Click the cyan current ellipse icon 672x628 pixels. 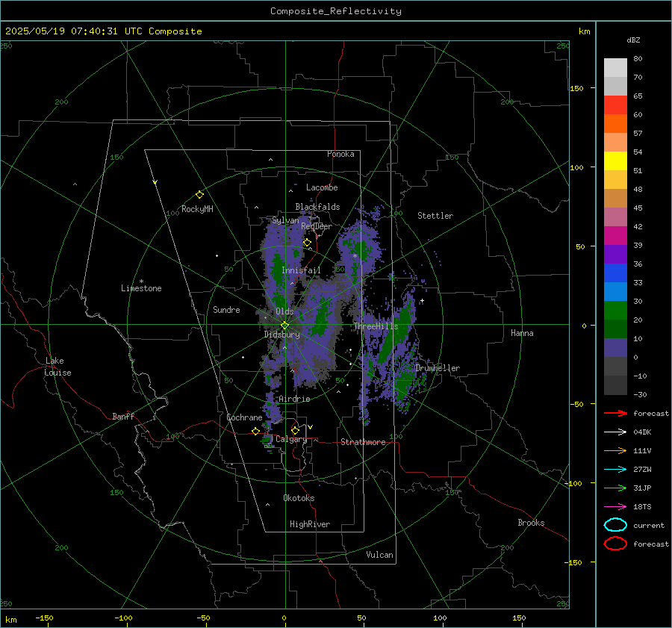pyautogui.click(x=615, y=525)
